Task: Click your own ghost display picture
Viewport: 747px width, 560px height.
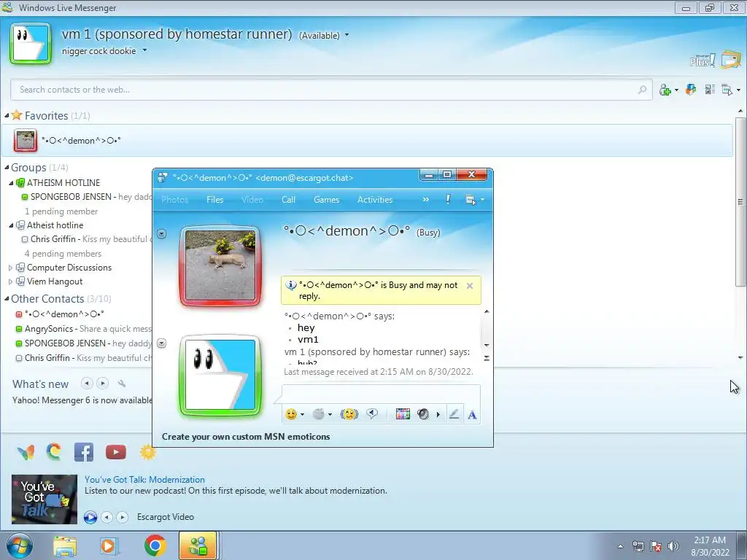Action: pyautogui.click(x=31, y=43)
